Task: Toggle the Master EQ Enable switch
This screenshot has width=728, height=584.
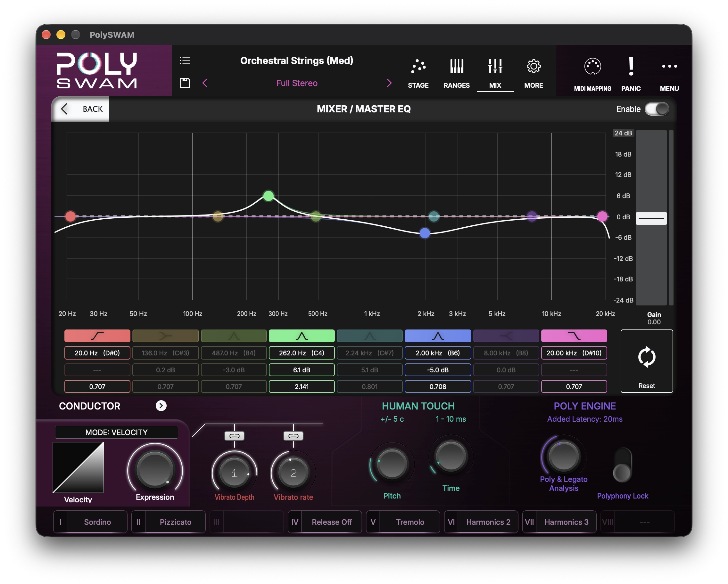Action: tap(657, 109)
